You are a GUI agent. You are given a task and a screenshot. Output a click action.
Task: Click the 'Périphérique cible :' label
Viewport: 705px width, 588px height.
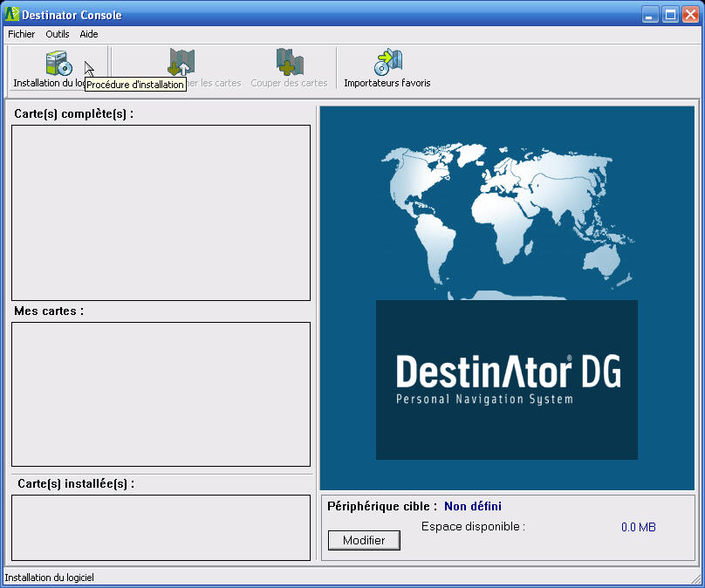pos(382,506)
